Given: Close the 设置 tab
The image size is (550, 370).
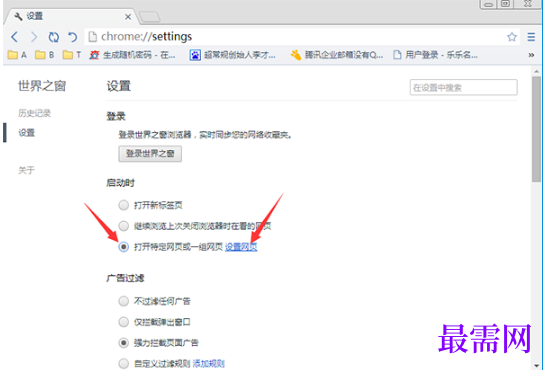Looking at the screenshot, I should click(128, 16).
